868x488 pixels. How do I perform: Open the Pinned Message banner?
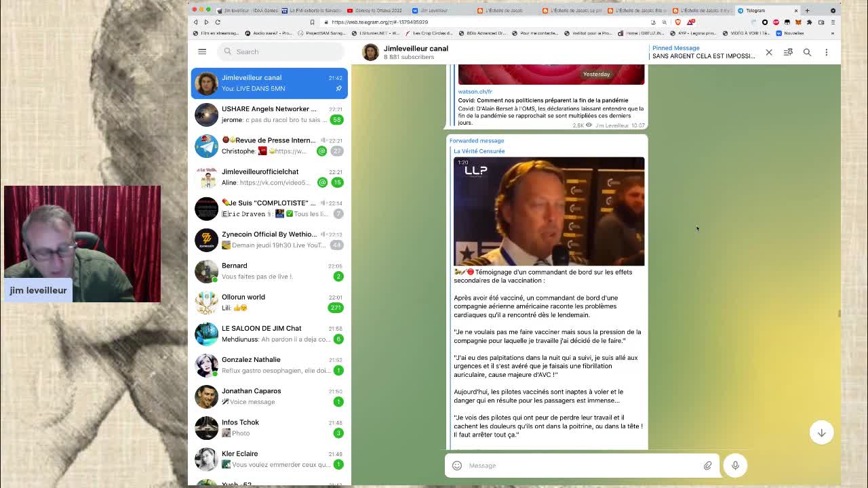point(703,52)
